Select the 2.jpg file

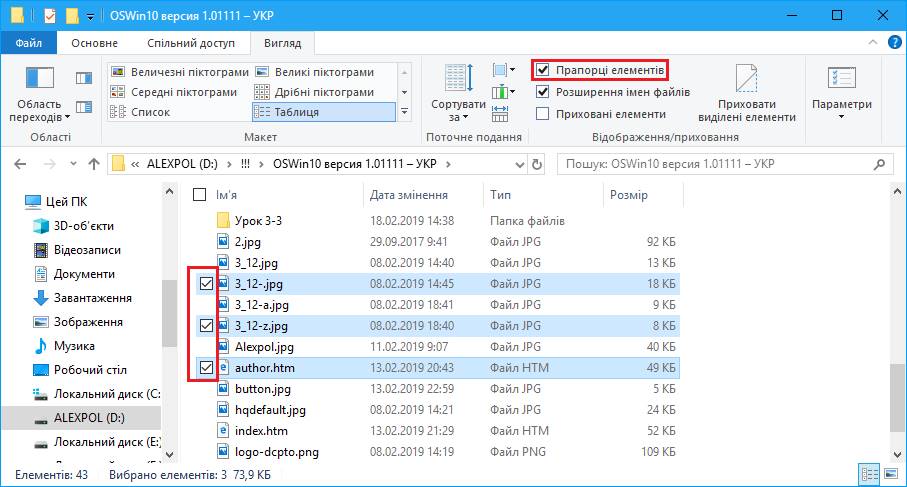pyautogui.click(x=248, y=242)
